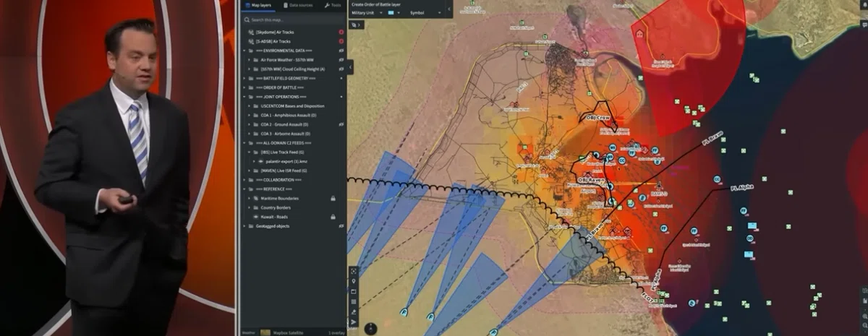Image resolution: width=868 pixels, height=336 pixels.
Task: Toggle visibility of Air Force Weather layer
Action: click(341, 60)
